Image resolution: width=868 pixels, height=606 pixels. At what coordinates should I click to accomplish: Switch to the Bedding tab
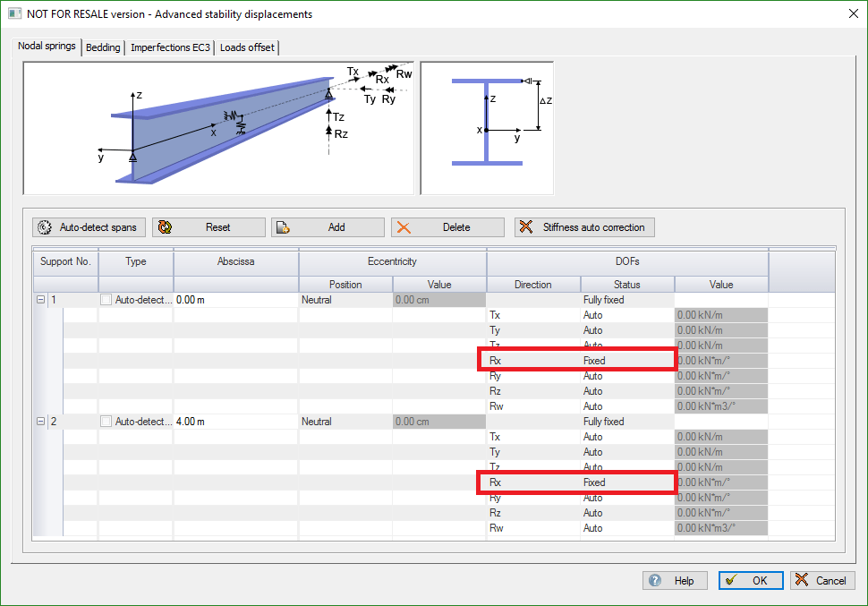103,47
